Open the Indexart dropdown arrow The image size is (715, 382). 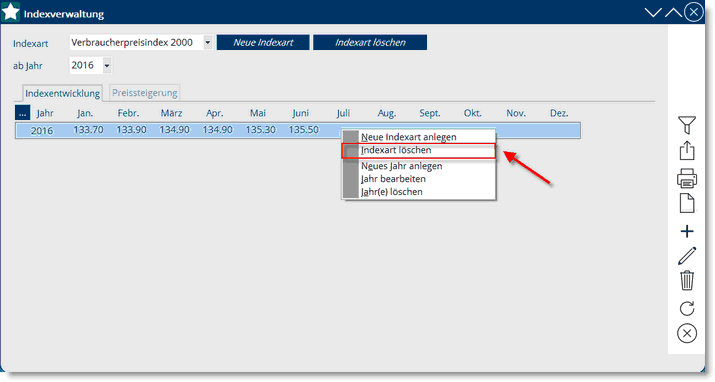207,42
